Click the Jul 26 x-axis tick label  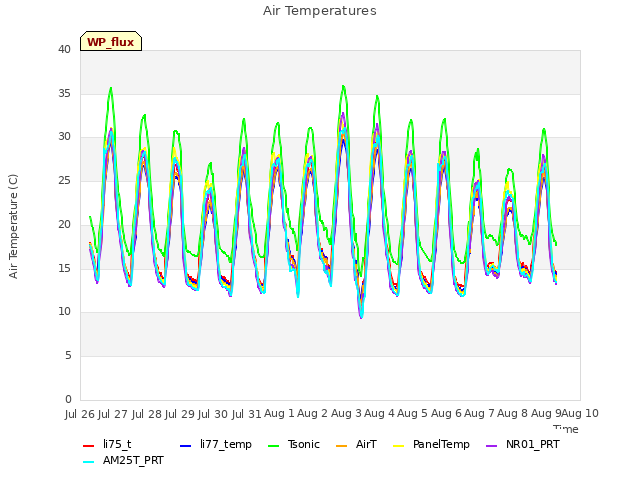click(x=80, y=414)
